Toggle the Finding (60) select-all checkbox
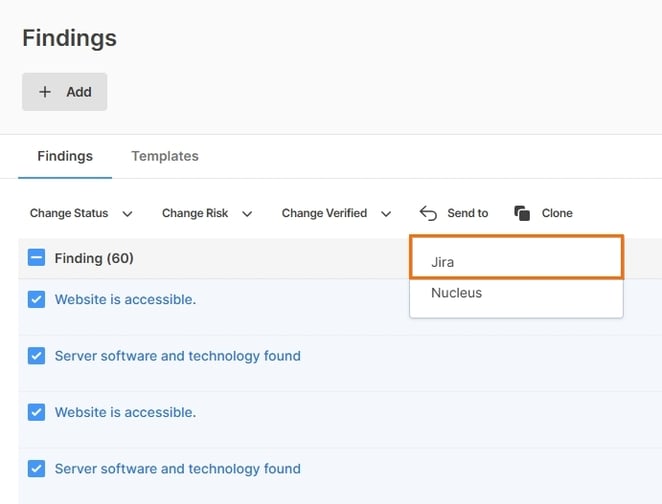 (x=36, y=258)
